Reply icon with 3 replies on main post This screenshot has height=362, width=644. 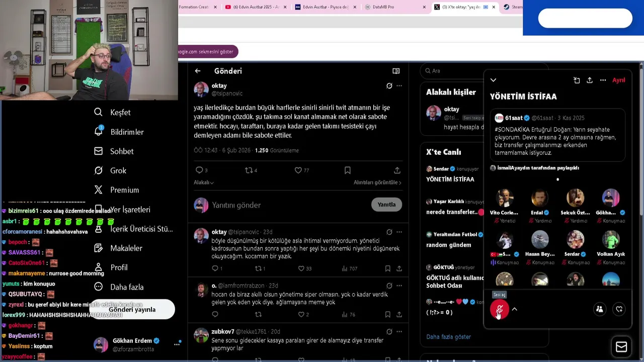[201, 170]
